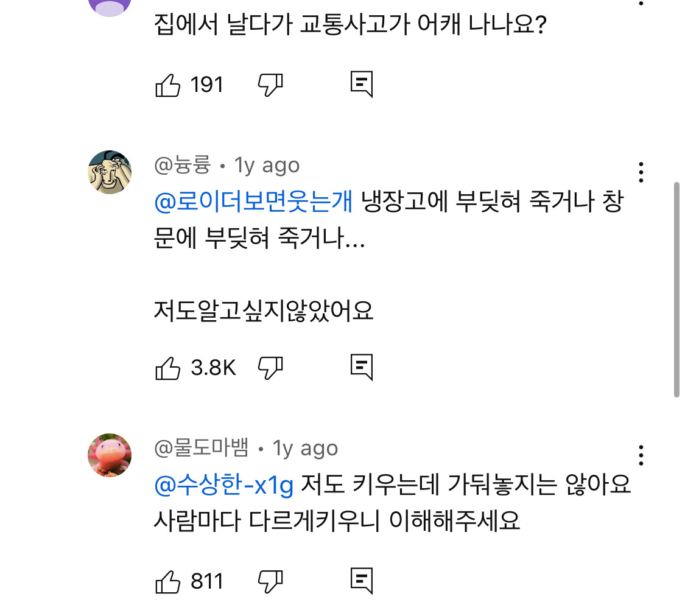Click the vertical scrollbar thumb

[x=676, y=289]
